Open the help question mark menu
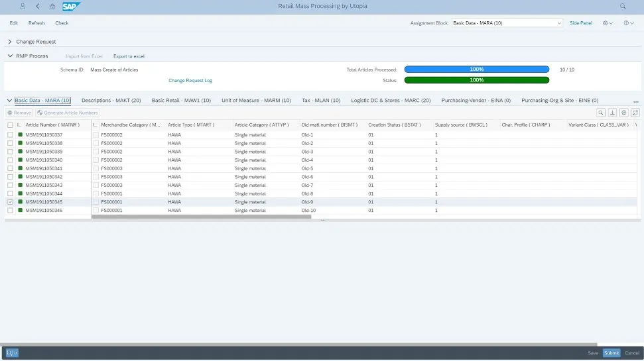Screen dimensions: 644x361 click(x=627, y=23)
